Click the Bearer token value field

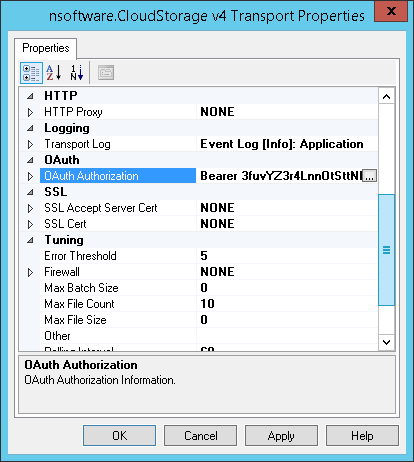(x=280, y=176)
